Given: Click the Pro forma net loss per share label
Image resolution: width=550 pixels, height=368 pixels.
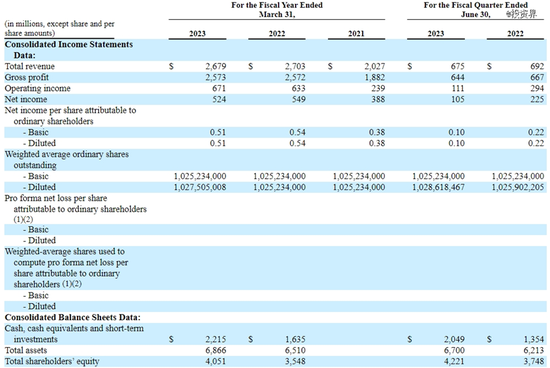Looking at the screenshot, I should coord(75,209).
